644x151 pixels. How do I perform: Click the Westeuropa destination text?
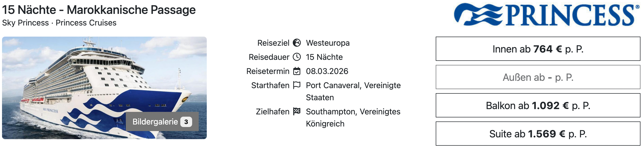pyautogui.click(x=328, y=43)
